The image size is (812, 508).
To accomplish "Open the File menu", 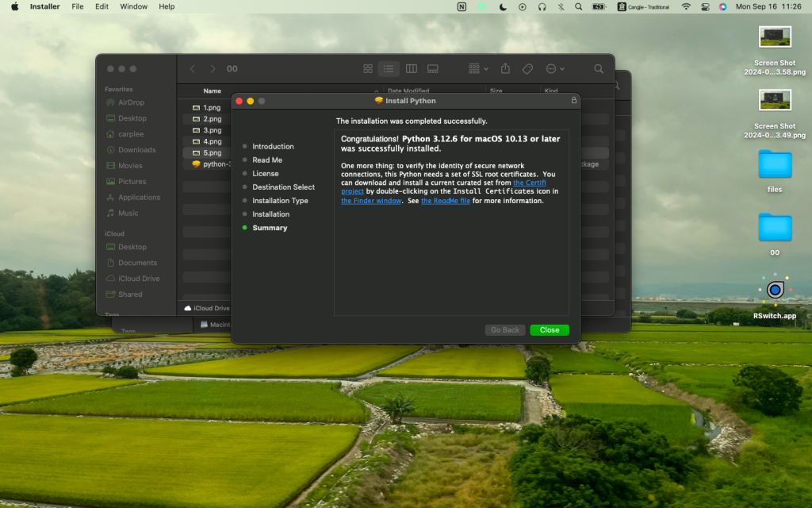I will 78,6.
